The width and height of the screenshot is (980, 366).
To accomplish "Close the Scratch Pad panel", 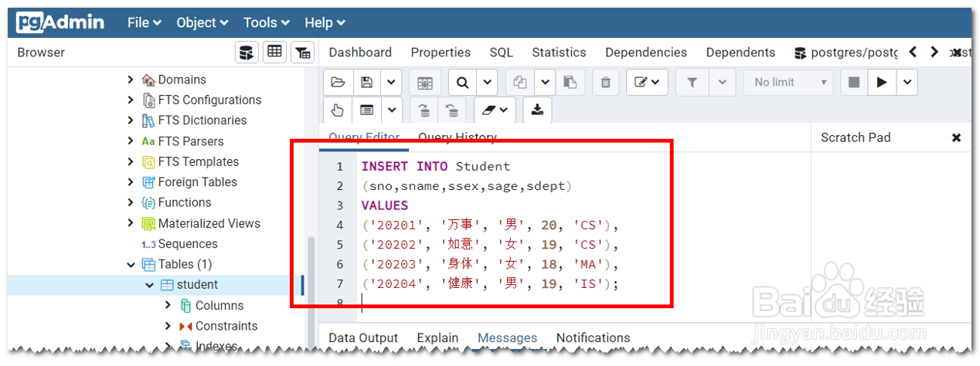I will pyautogui.click(x=956, y=137).
